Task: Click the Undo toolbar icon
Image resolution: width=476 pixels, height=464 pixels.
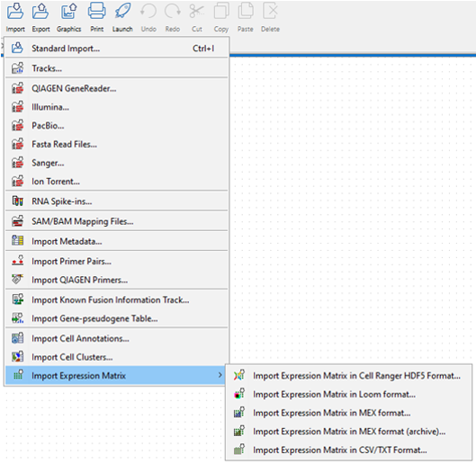Action: (148, 11)
